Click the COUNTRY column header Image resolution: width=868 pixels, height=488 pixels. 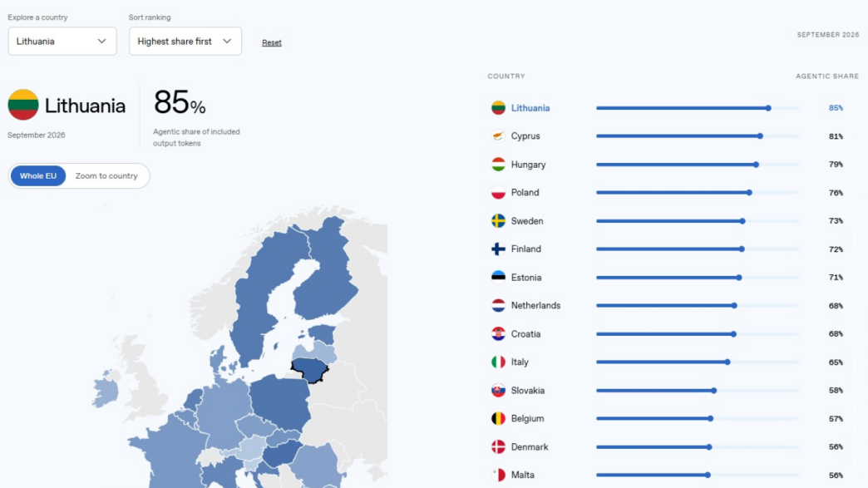tap(506, 76)
